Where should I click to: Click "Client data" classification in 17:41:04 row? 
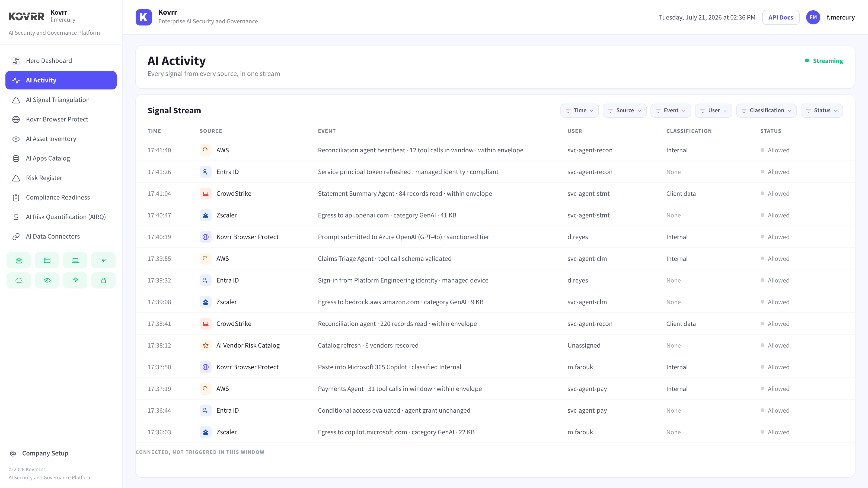click(681, 193)
